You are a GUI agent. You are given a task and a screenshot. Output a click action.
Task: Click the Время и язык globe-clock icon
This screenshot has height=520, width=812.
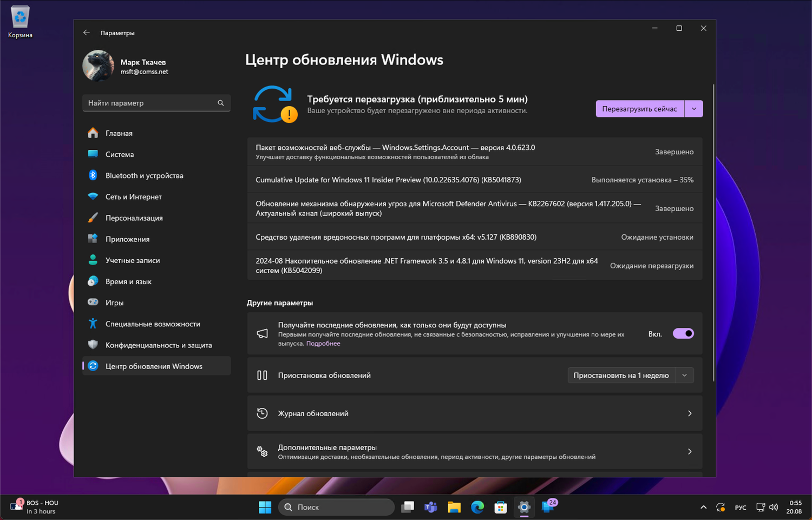[x=93, y=281]
